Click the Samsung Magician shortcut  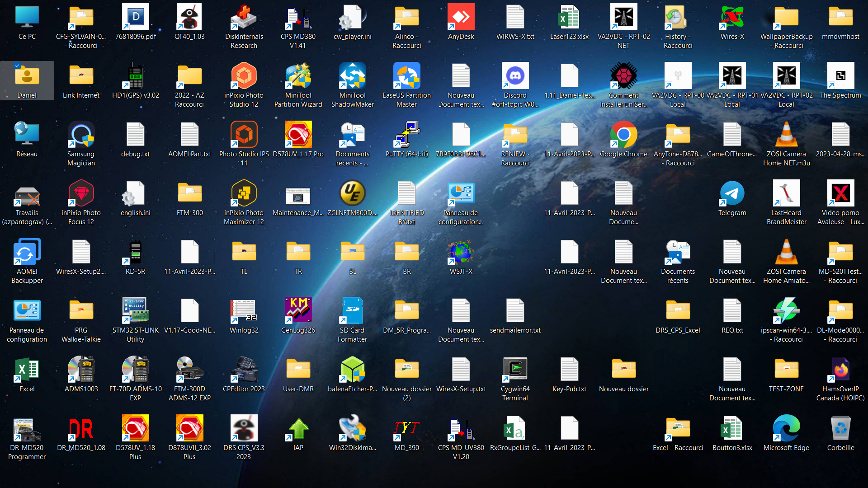coord(81,135)
